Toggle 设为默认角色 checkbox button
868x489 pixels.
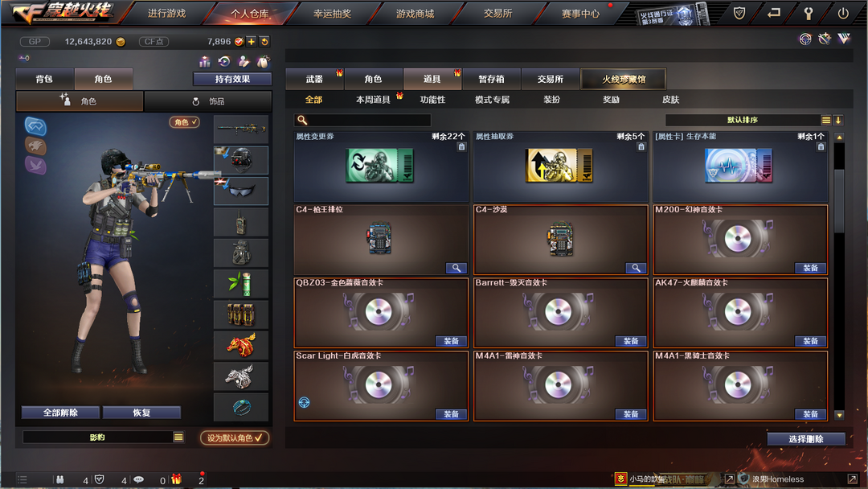click(x=235, y=438)
